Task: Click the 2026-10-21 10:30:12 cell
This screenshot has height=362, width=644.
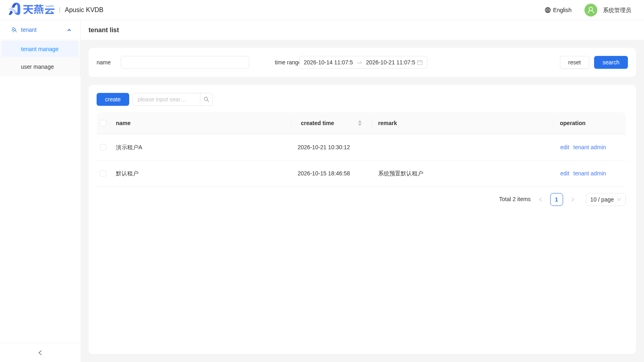Action: [x=324, y=147]
